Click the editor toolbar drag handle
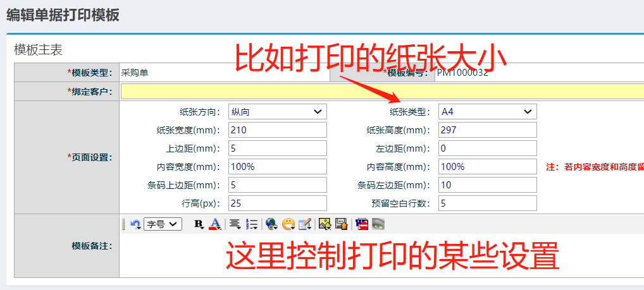644x290 pixels. pos(124,224)
